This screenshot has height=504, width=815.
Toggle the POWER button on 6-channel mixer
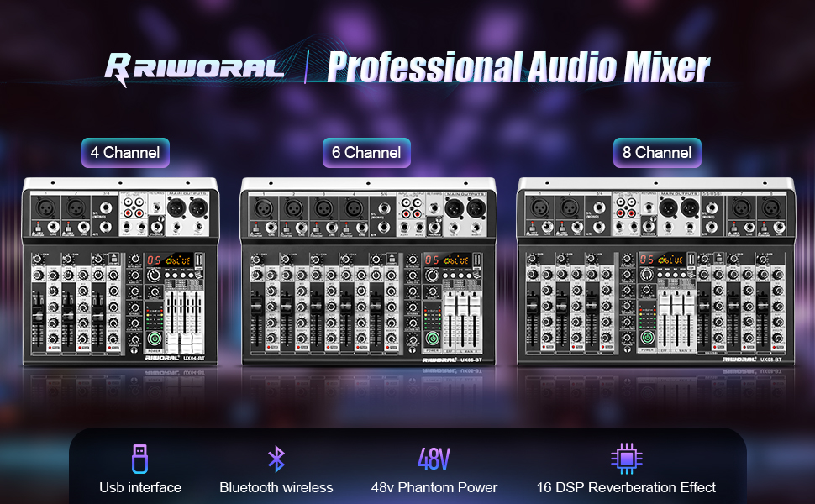pyautogui.click(x=431, y=340)
